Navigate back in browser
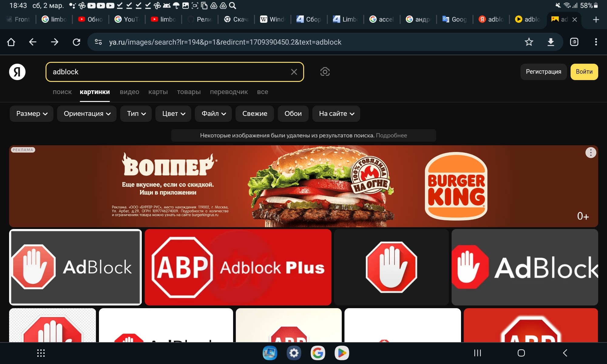 (33, 42)
